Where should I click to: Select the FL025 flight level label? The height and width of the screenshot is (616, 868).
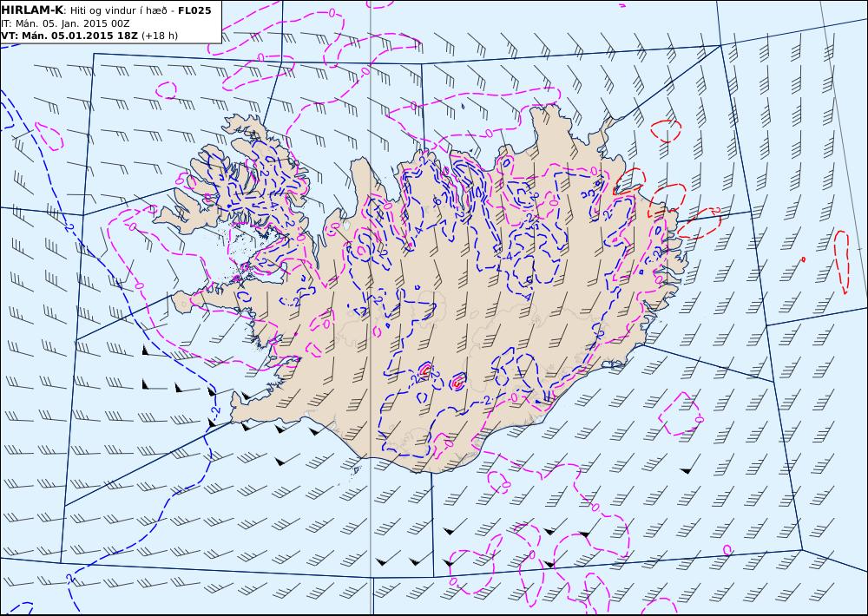(194, 10)
